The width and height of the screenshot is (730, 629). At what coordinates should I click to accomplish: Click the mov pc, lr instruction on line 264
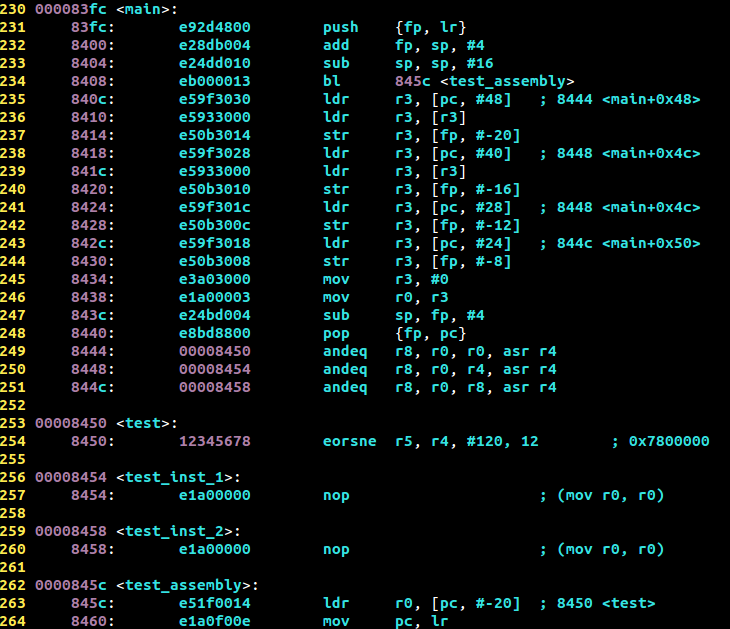click(x=385, y=621)
